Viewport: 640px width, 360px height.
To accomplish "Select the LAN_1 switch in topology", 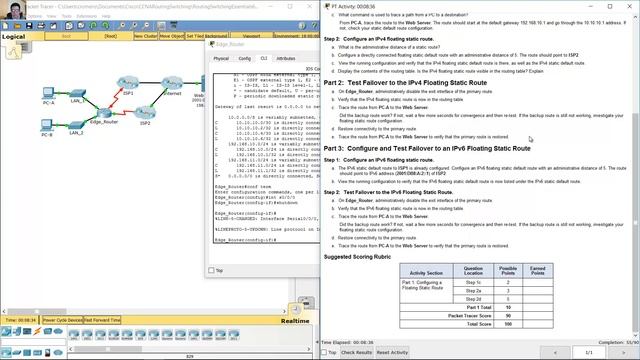I will [x=77, y=93].
